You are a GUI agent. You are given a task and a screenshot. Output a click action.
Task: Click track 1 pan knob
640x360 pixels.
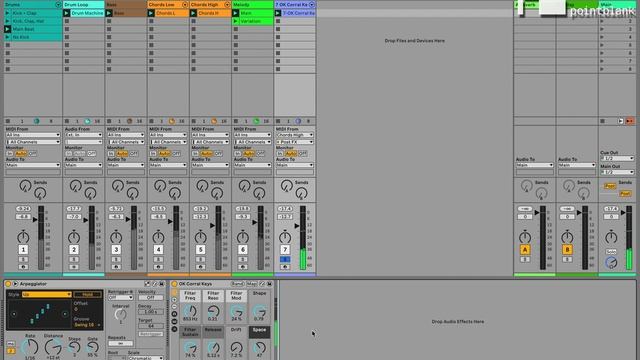click(23, 237)
